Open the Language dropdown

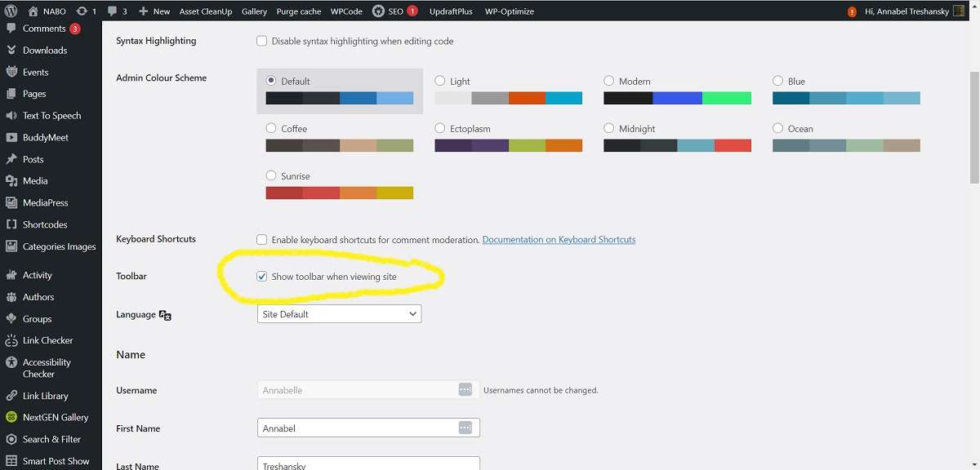click(339, 314)
